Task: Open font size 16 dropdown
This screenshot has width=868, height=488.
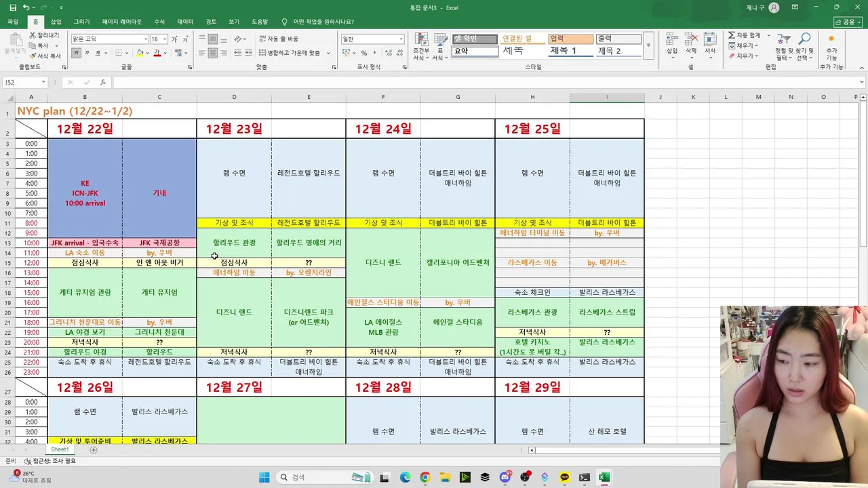Action: [x=164, y=39]
